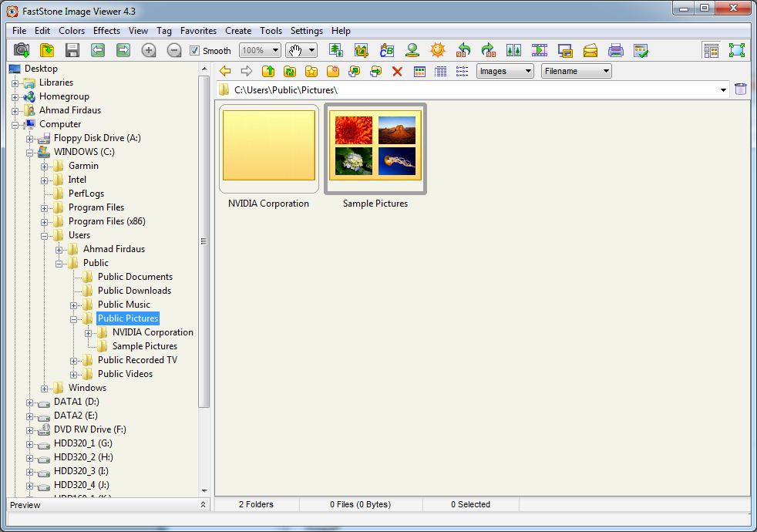
Task: Delete files using the red X icon
Action: [397, 71]
